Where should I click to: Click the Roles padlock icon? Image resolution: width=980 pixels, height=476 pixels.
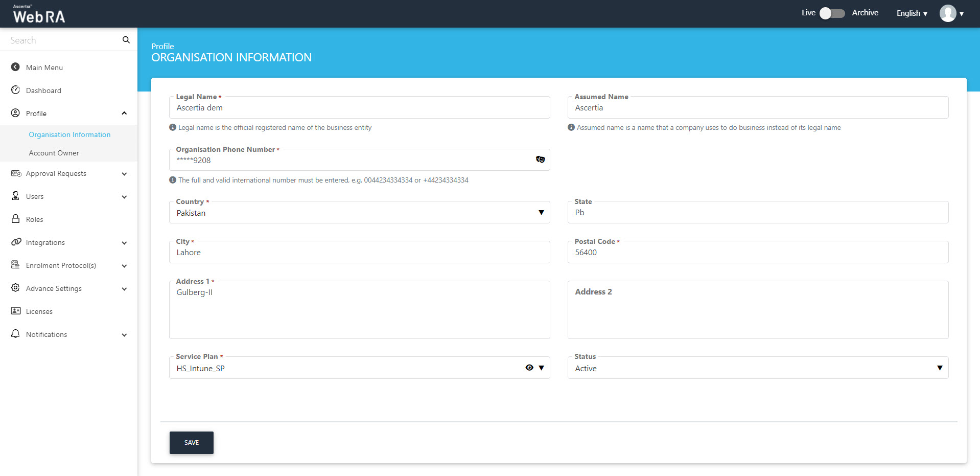(x=15, y=219)
